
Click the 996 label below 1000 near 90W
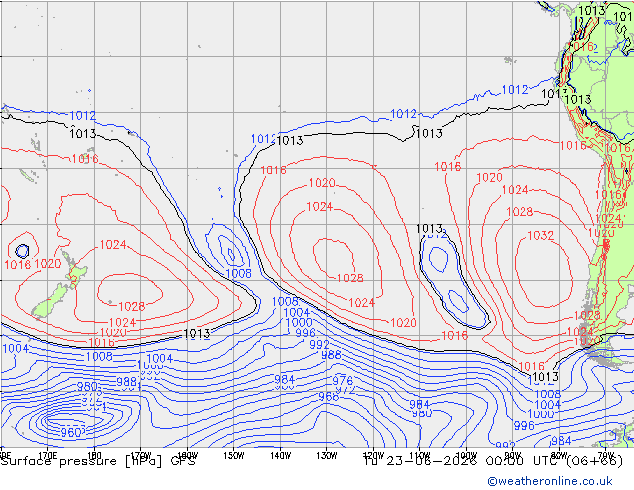[524, 425]
